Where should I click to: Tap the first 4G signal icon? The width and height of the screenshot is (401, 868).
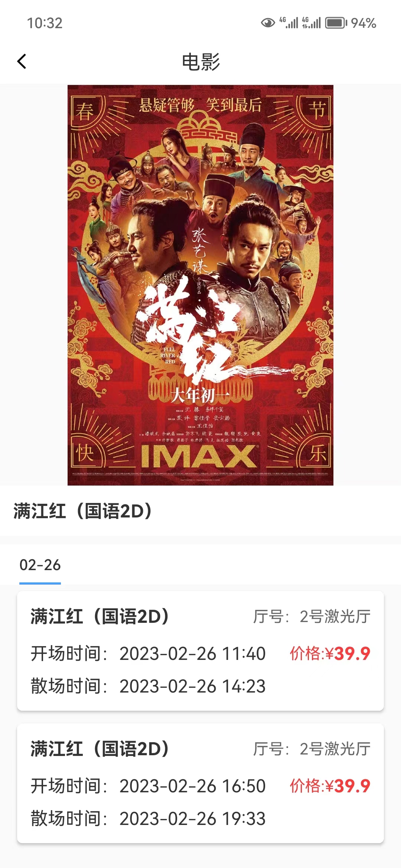288,23
